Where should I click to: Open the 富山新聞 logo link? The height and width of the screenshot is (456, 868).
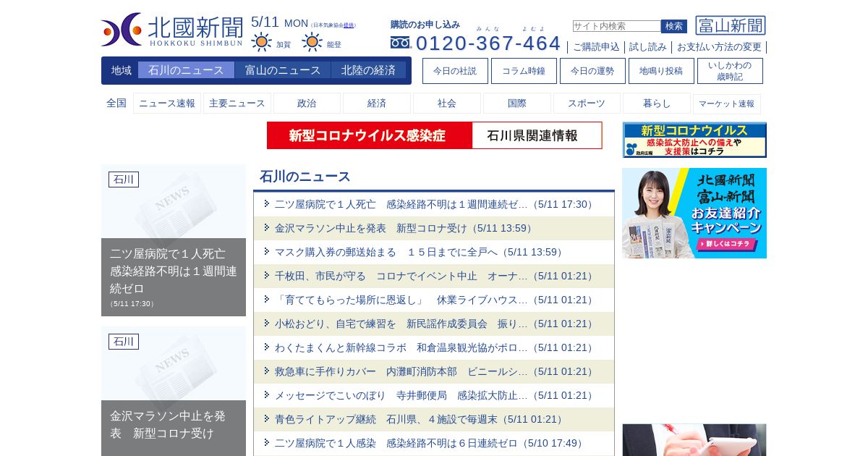tap(731, 25)
